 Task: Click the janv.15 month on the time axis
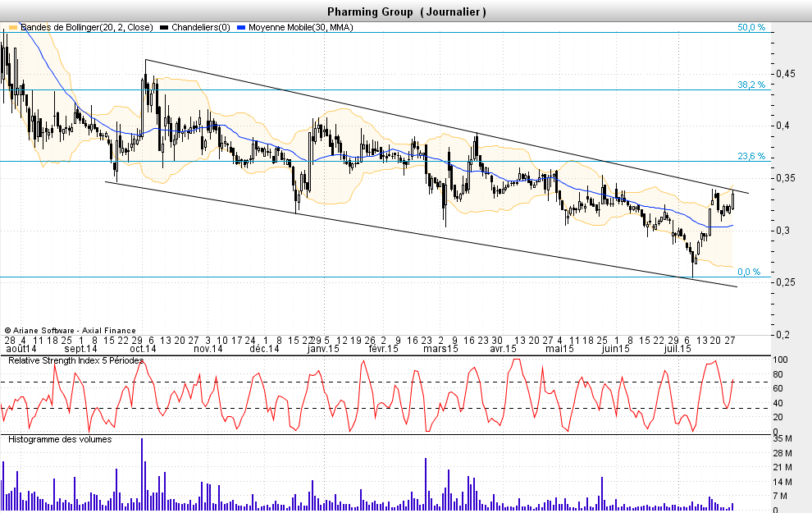click(323, 349)
